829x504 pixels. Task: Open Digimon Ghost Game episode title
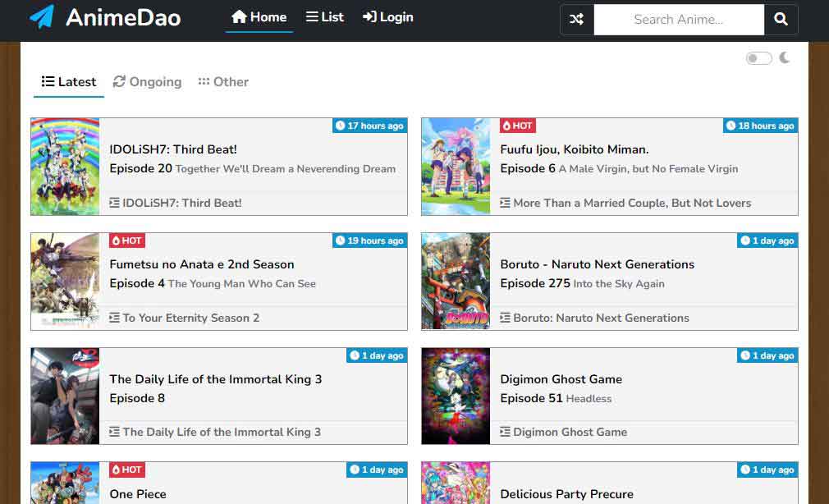[561, 379]
